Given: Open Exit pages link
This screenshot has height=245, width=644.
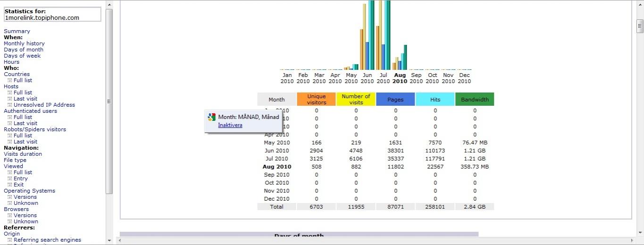Looking at the screenshot, I should click(x=18, y=185).
